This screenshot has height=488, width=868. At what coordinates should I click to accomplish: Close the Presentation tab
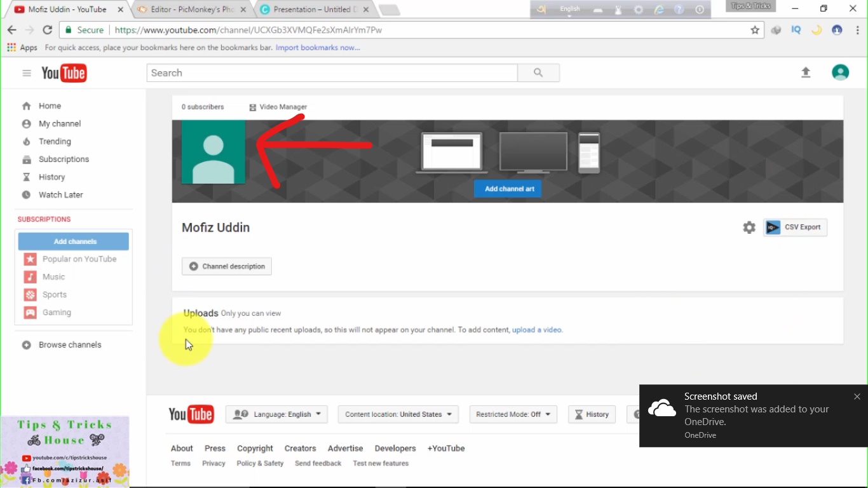[x=366, y=10]
